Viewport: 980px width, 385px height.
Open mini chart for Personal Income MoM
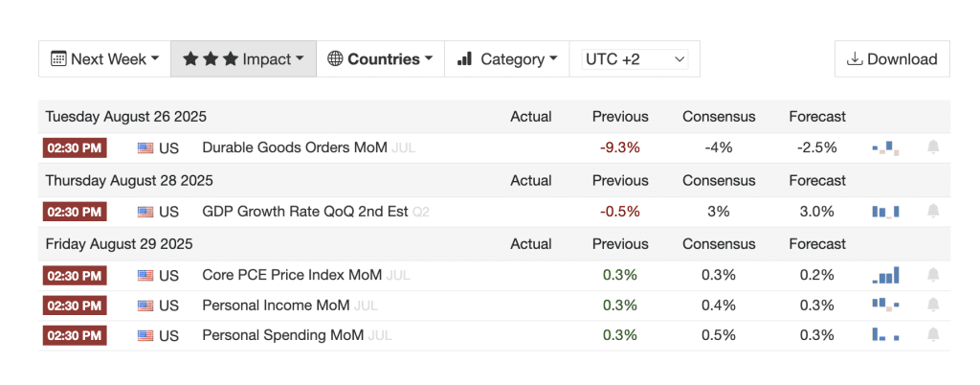pyautogui.click(x=885, y=305)
